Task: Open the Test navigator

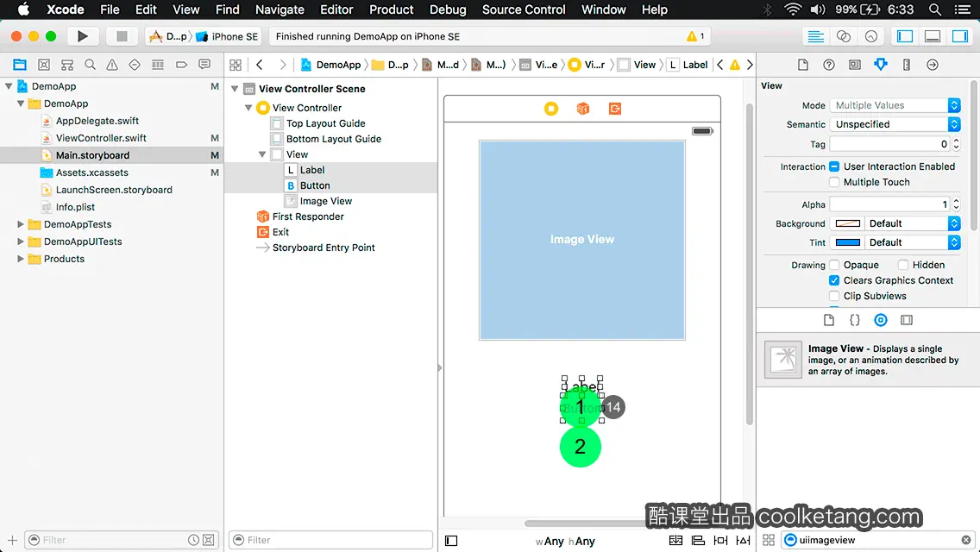Action: point(135,65)
